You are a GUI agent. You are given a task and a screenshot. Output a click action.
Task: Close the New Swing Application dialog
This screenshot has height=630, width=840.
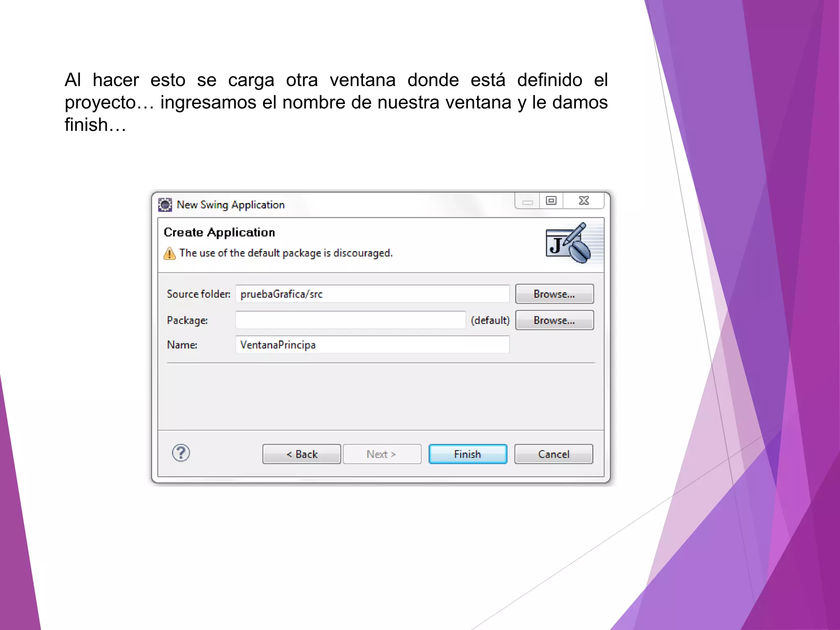tap(584, 201)
